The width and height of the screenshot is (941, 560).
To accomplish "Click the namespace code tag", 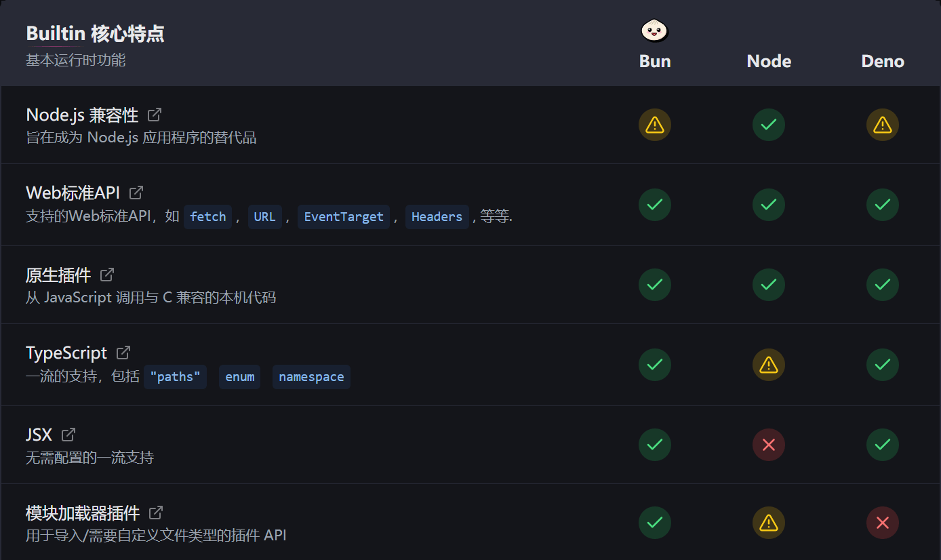I will 311,377.
